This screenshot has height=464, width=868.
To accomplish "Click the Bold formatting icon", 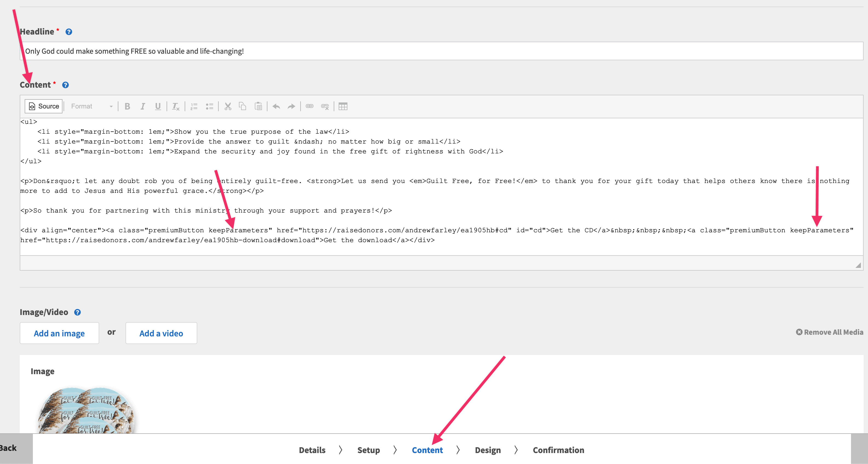I will pos(127,107).
